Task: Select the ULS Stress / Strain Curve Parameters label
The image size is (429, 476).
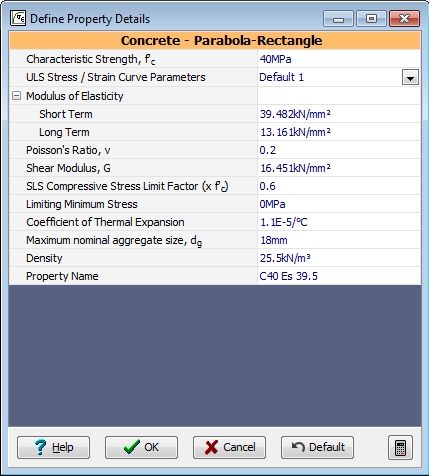Action: [x=116, y=77]
